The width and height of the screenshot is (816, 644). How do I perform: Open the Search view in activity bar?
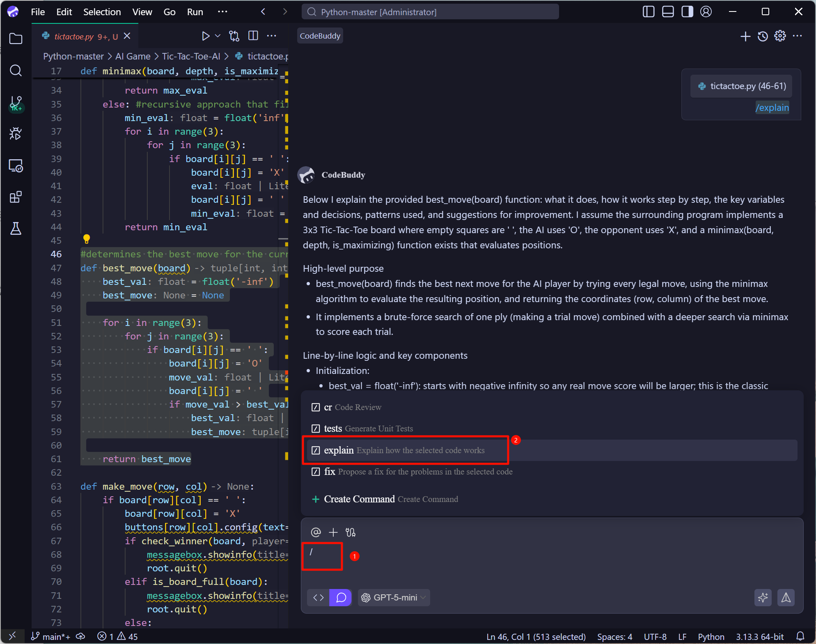click(16, 71)
